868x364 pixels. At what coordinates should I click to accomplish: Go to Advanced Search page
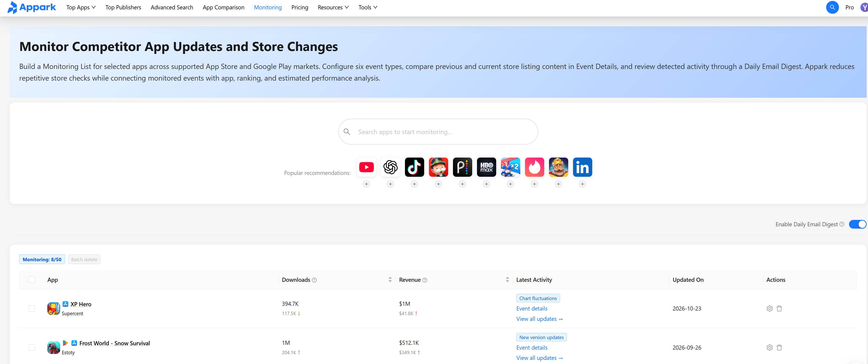172,7
